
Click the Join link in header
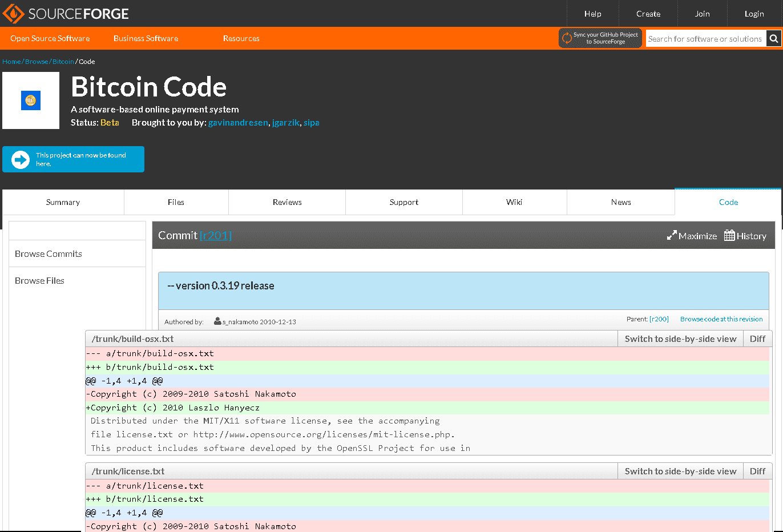[x=703, y=14]
